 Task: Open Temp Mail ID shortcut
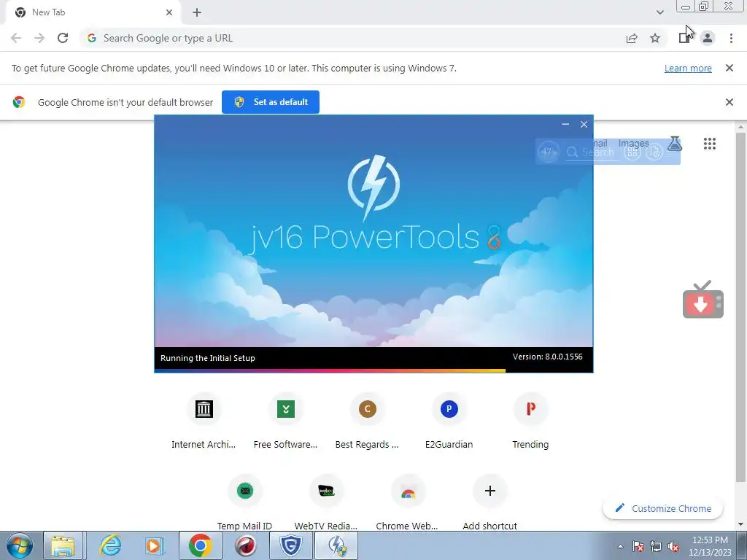point(245,502)
